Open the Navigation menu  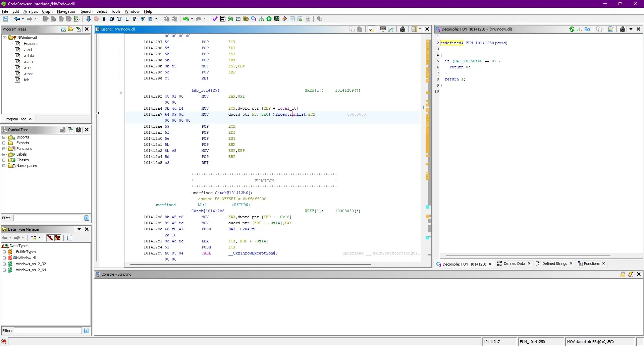tap(67, 11)
